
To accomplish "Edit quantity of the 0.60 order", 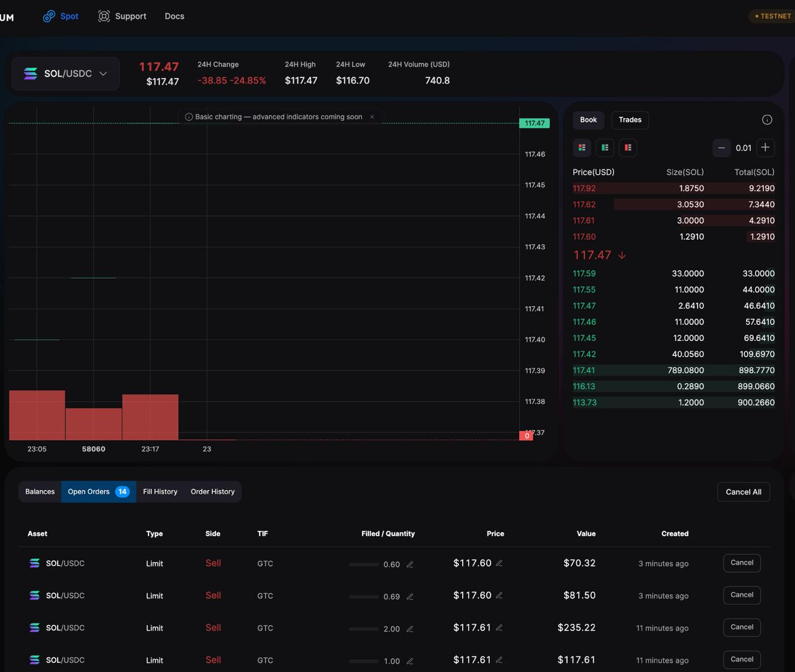I will pyautogui.click(x=410, y=565).
